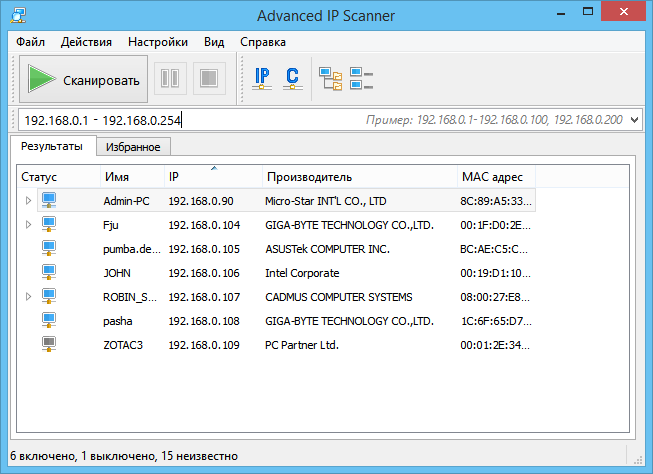Screen dimensions: 653x474
Task: Sort by the Производитель column header
Action: click(309, 177)
